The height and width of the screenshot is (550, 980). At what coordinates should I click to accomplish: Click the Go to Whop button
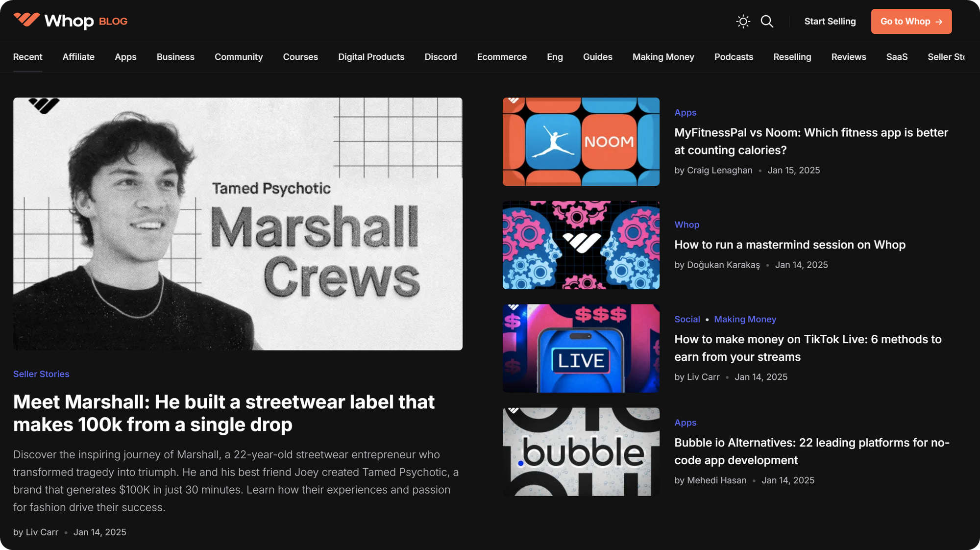911,22
